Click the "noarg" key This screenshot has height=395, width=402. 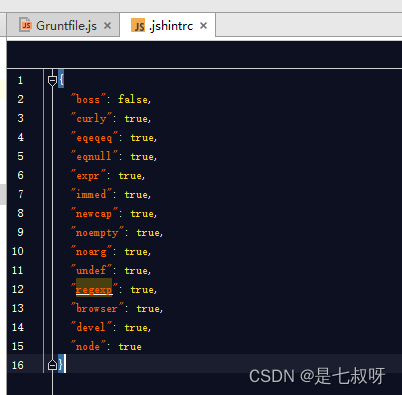[91, 251]
